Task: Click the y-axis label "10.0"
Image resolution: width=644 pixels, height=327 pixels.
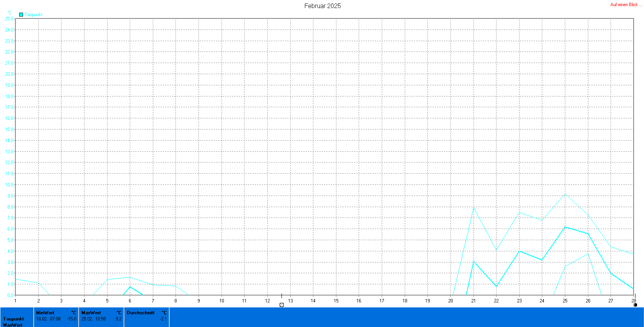Action: [x=9, y=184]
